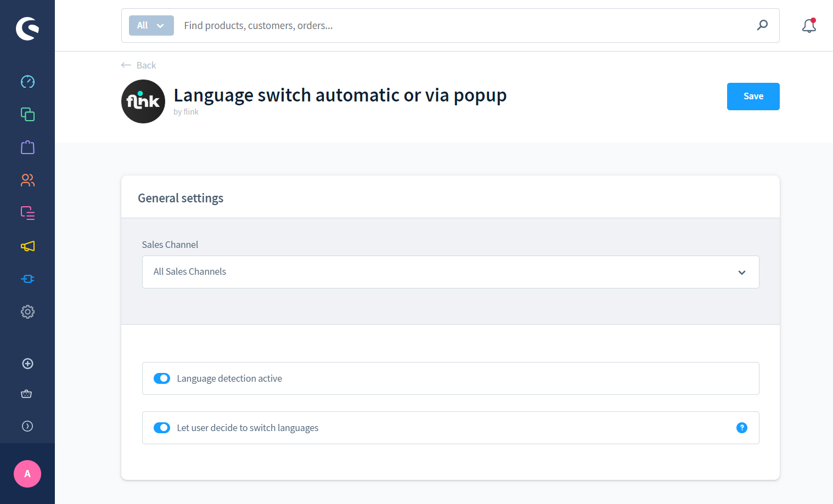Open the Content icon in sidebar
Screen dimensions: 833x504
27,213
